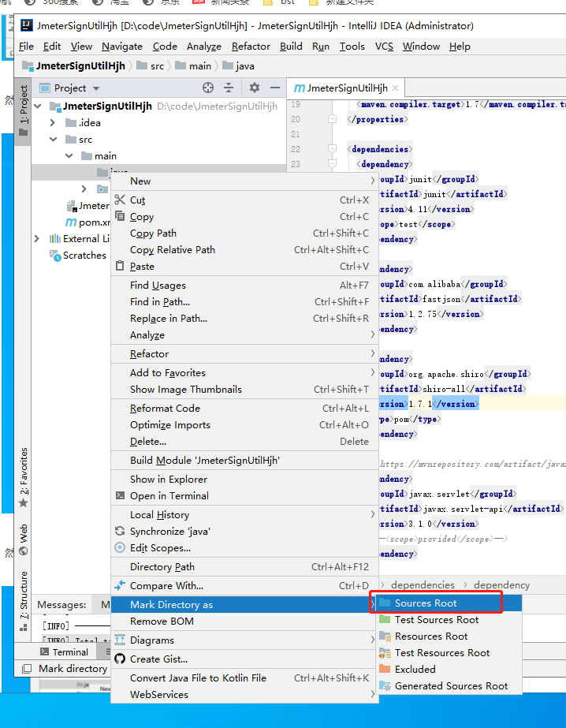Expand External Libraries node
Image resolution: width=566 pixels, height=728 pixels.
click(37, 239)
